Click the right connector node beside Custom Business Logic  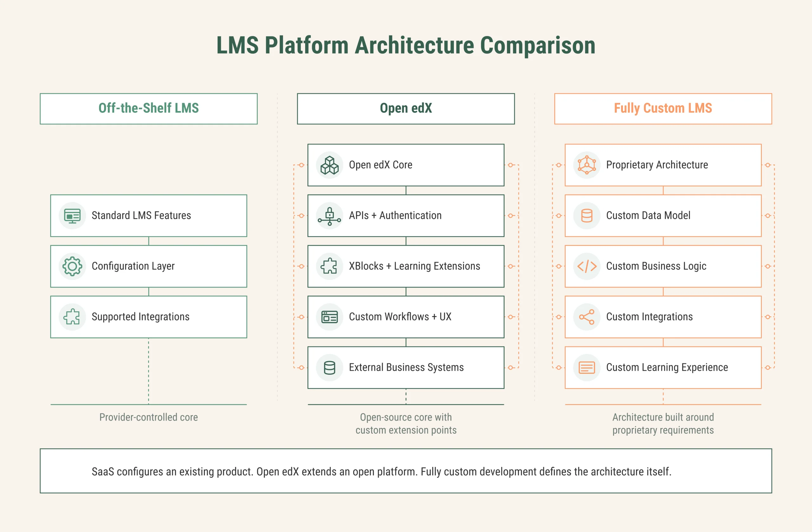click(x=768, y=266)
